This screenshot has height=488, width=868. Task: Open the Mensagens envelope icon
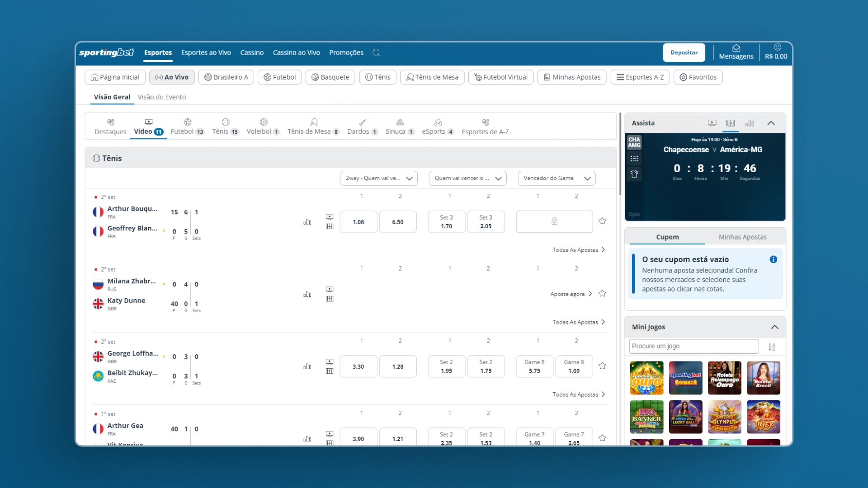[736, 48]
